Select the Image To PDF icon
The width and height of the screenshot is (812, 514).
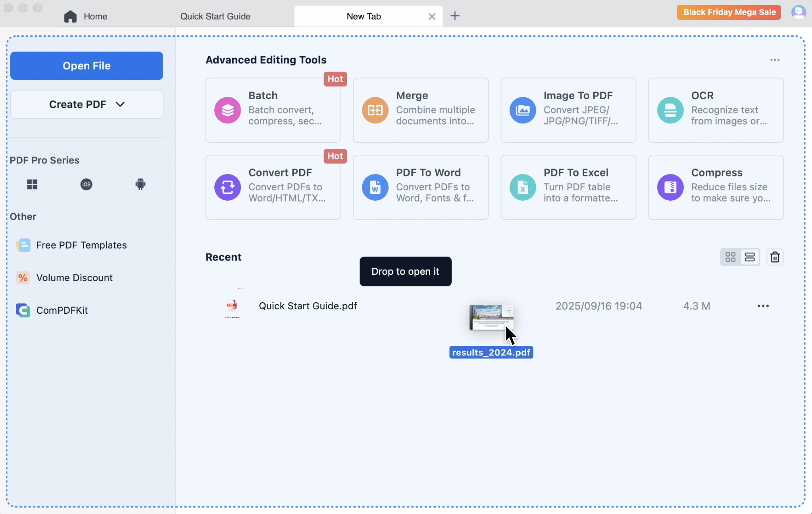click(x=522, y=110)
